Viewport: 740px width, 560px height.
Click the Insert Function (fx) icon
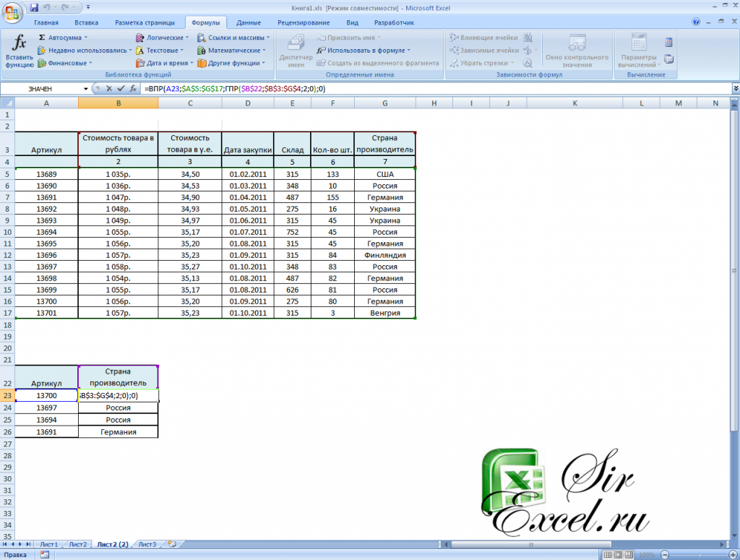click(x=18, y=43)
